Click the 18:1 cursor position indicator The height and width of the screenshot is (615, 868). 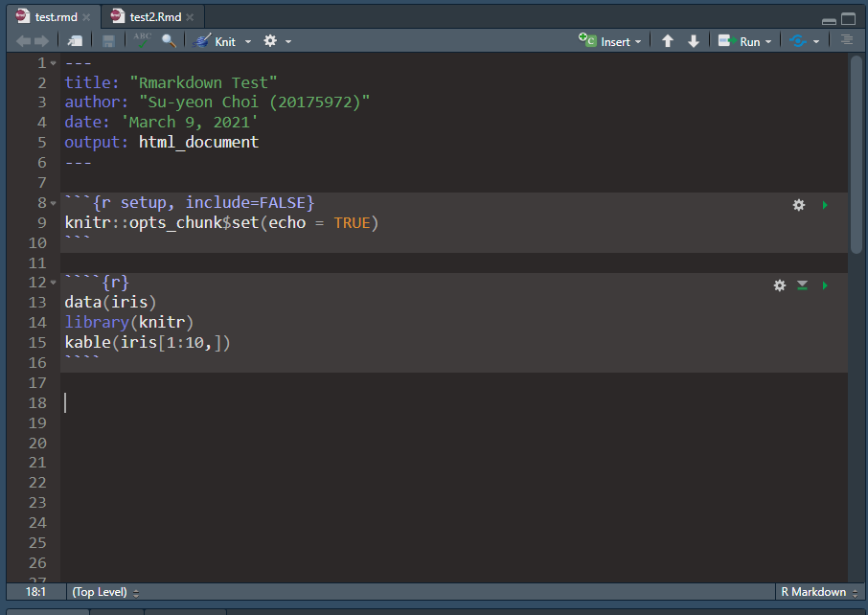35,592
